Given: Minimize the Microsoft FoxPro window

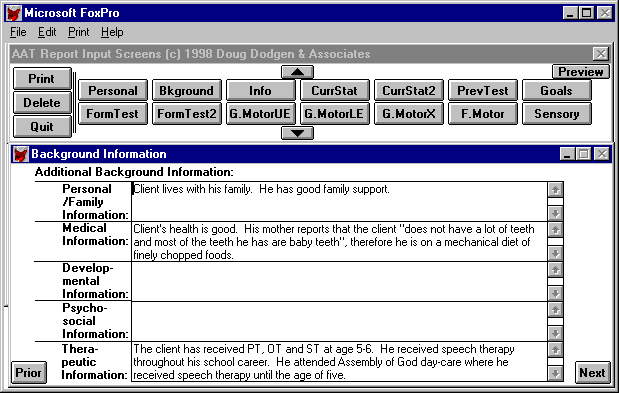Looking at the screenshot, I should coord(570,13).
